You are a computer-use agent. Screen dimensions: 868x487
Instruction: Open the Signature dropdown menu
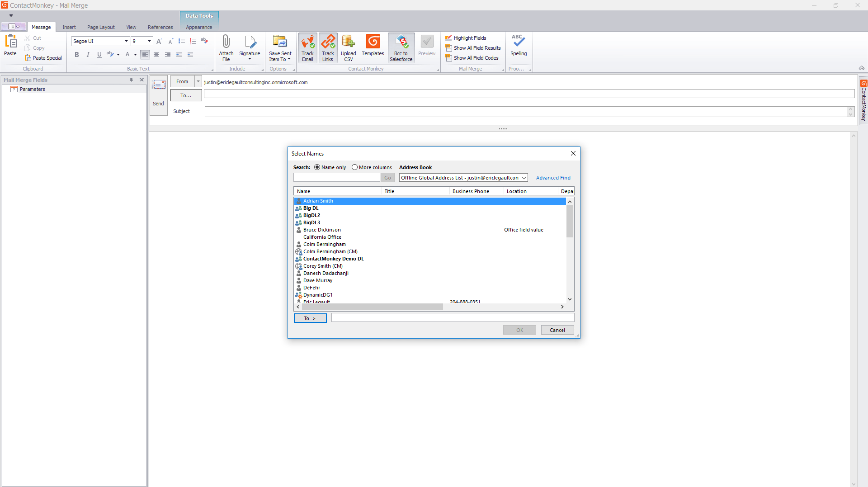(x=250, y=59)
